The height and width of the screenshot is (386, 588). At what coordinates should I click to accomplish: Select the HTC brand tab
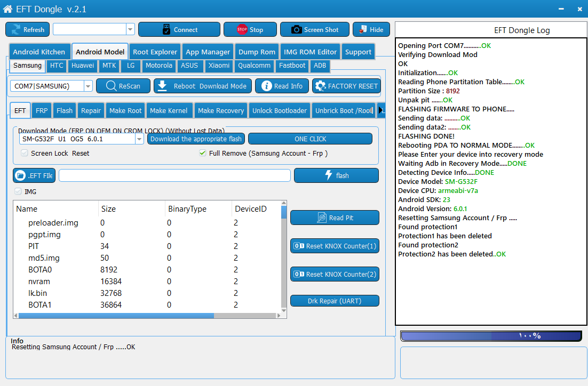[57, 66]
